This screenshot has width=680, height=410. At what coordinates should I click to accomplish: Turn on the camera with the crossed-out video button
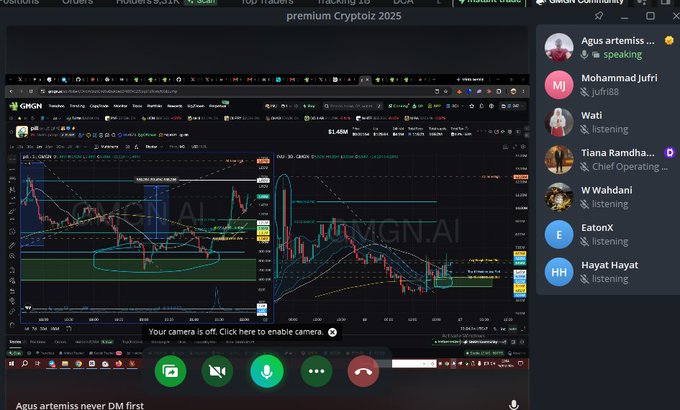tap(217, 371)
